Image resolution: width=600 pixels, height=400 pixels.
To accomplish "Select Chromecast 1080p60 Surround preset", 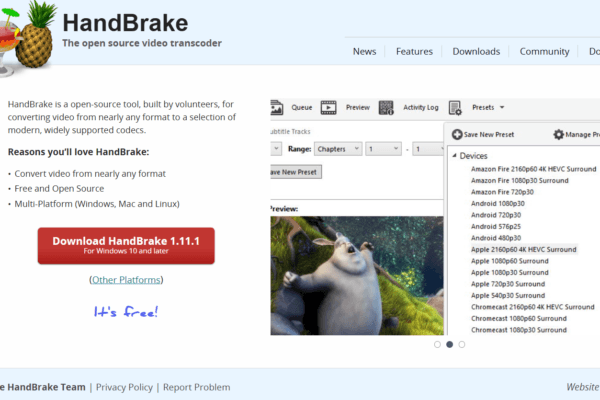I will coord(519,318).
